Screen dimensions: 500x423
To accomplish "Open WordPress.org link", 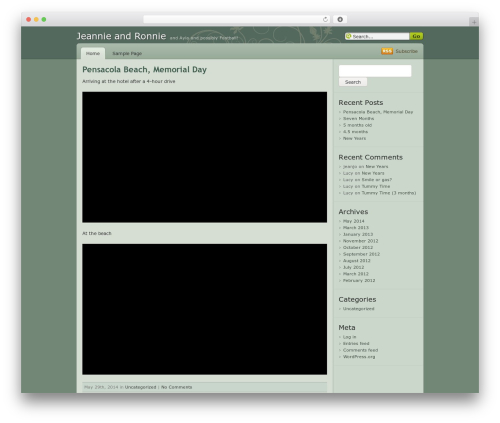I will pyautogui.click(x=359, y=357).
